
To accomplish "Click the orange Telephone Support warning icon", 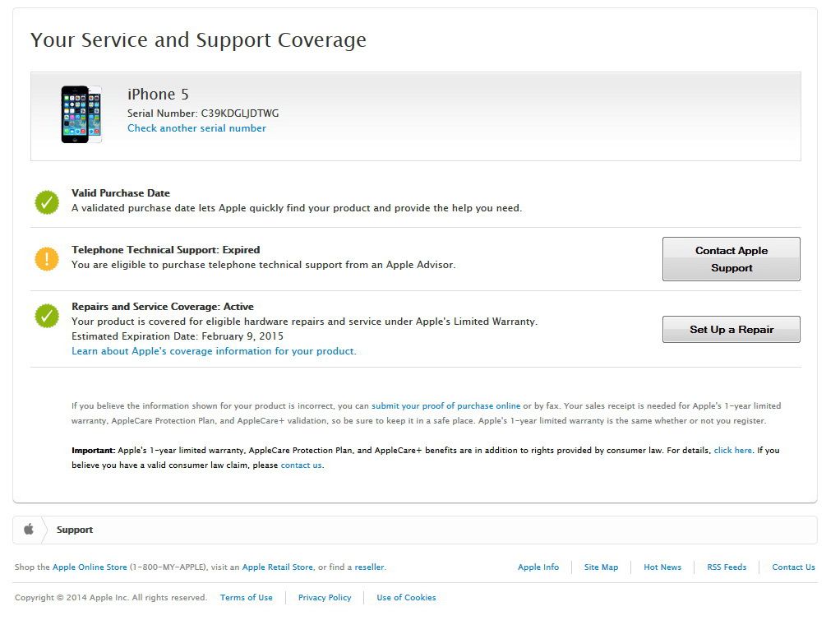I will tap(47, 258).
